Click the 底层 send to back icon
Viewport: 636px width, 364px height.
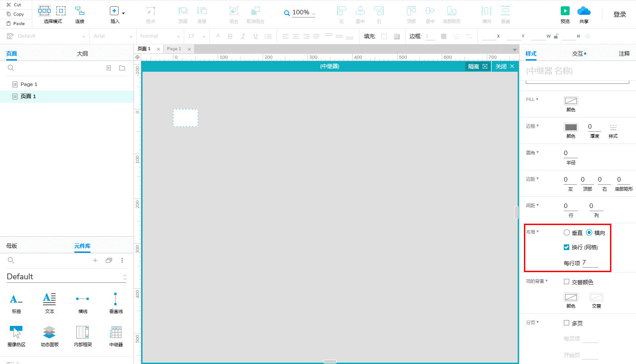[202, 11]
